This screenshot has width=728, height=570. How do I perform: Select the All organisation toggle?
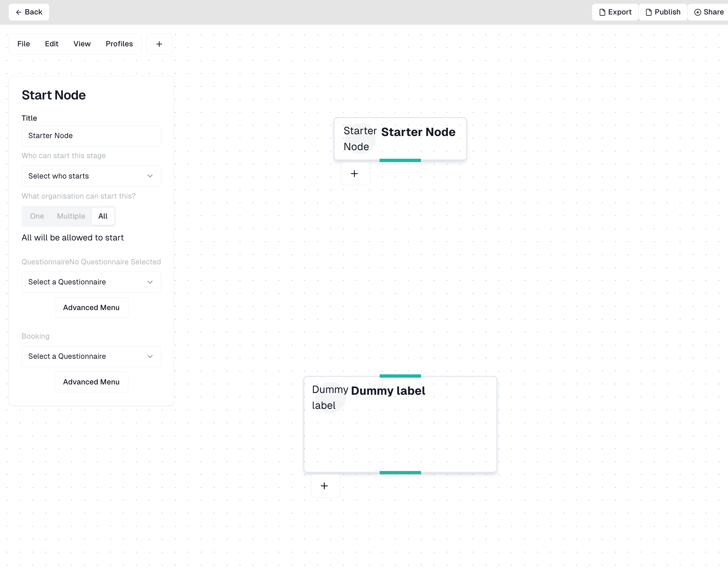tap(103, 216)
